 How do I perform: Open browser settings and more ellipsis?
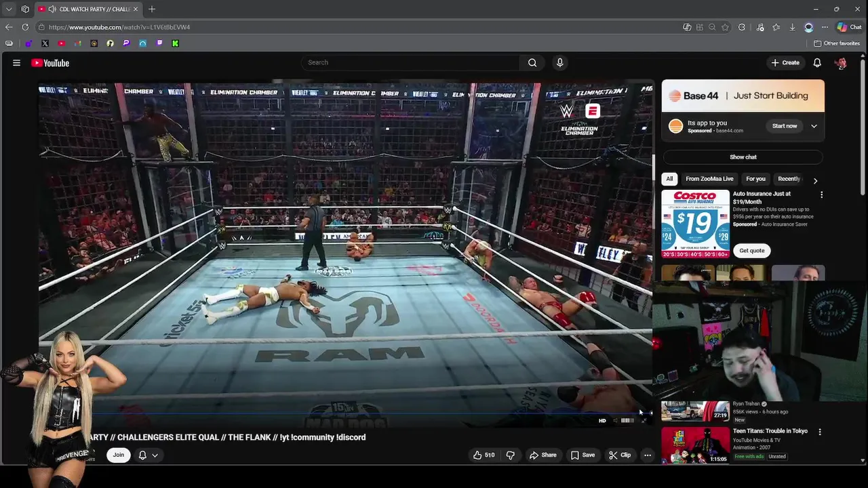[x=825, y=27]
